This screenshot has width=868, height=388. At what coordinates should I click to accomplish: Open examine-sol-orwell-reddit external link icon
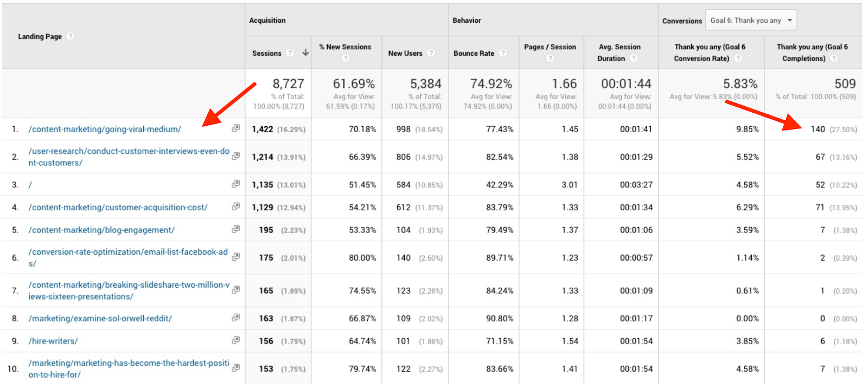235,318
